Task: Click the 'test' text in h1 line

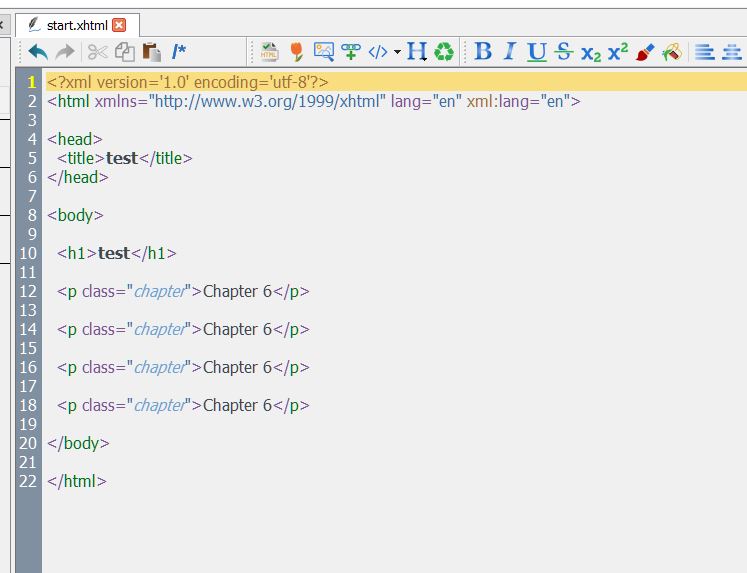Action: (x=114, y=253)
